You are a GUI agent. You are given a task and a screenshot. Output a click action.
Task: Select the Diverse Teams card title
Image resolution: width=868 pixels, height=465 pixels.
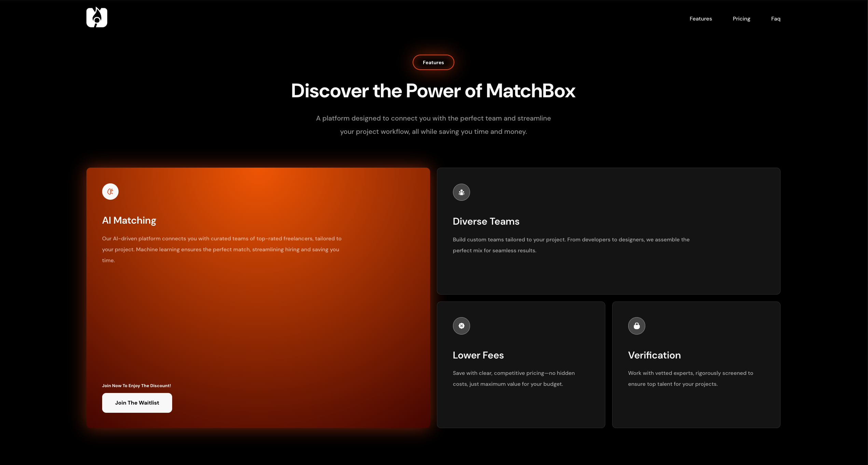coord(486,222)
